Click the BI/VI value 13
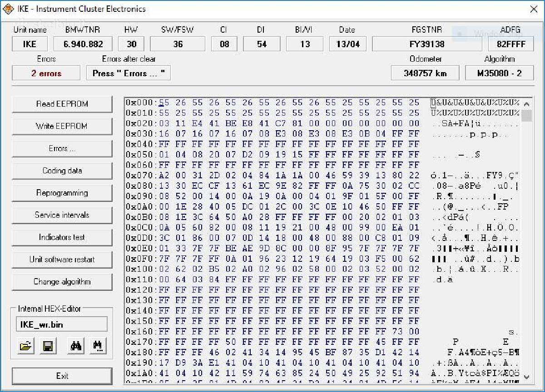 pos(305,44)
